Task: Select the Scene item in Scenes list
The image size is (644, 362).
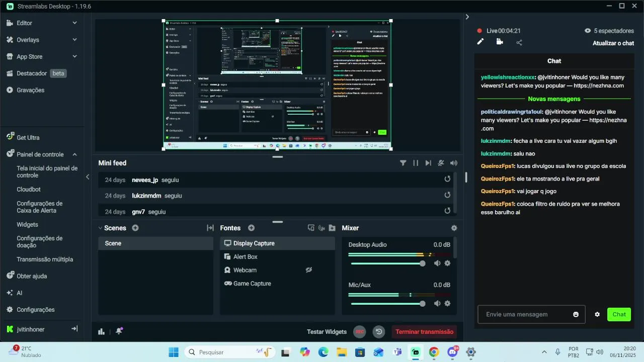Action: [156, 243]
